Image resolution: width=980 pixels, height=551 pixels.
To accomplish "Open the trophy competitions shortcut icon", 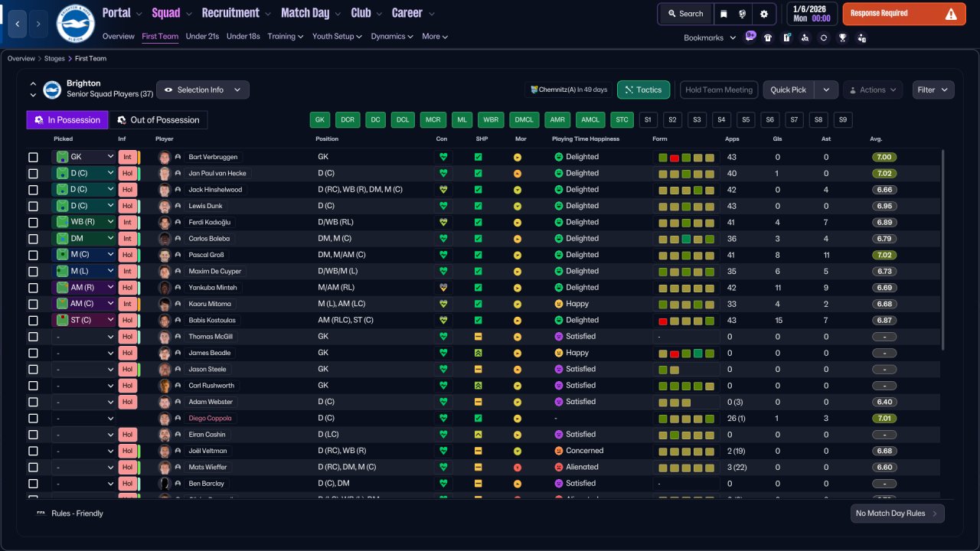I will tap(842, 37).
